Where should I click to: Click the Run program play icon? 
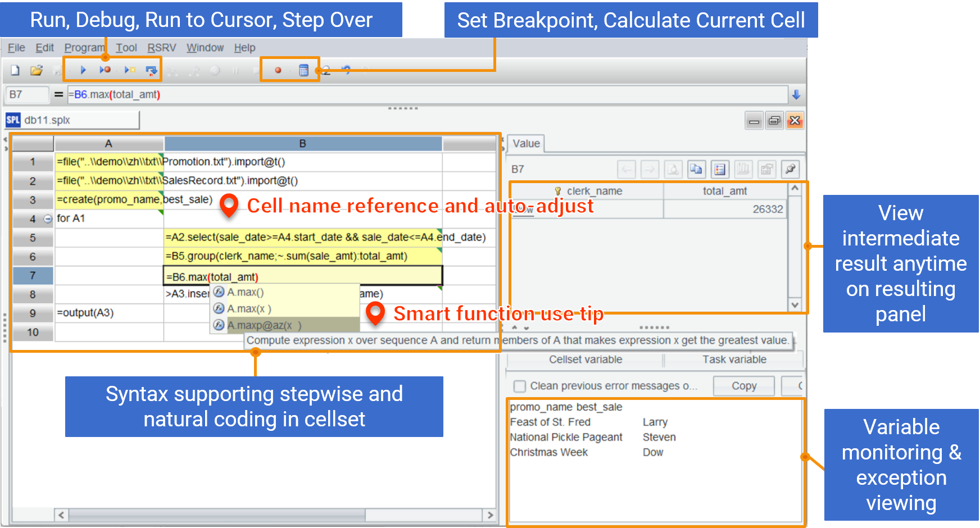coord(83,70)
